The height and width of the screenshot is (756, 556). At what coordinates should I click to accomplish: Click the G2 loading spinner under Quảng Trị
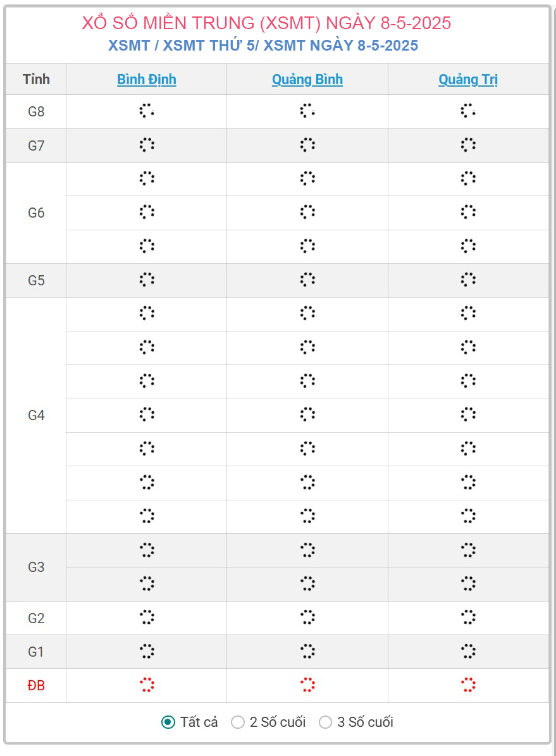coord(467,617)
